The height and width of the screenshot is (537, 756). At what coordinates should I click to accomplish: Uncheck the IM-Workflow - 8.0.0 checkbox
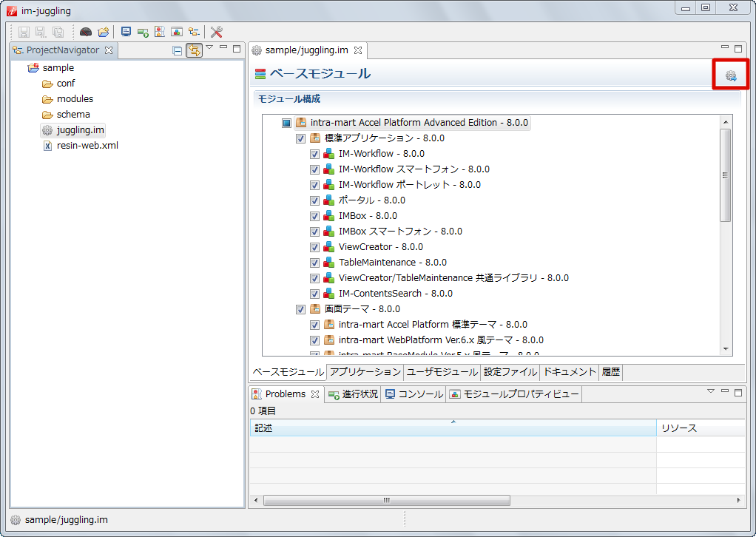[x=314, y=154]
